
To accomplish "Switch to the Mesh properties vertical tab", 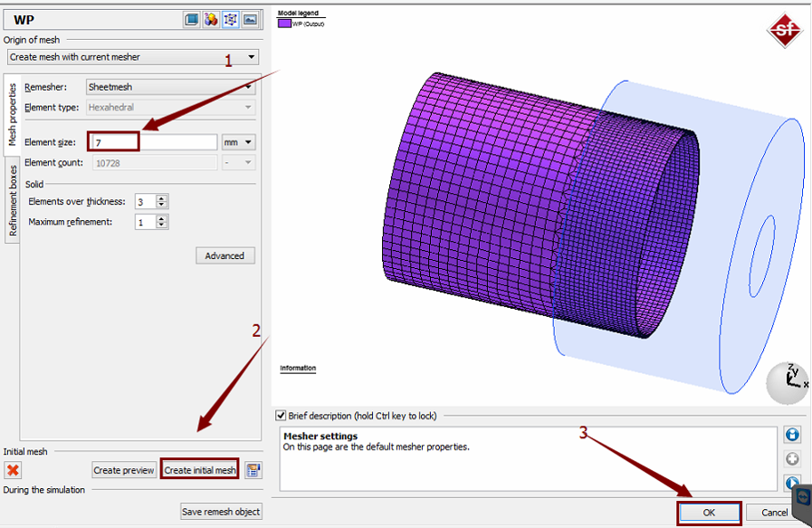I will pos(12,114).
